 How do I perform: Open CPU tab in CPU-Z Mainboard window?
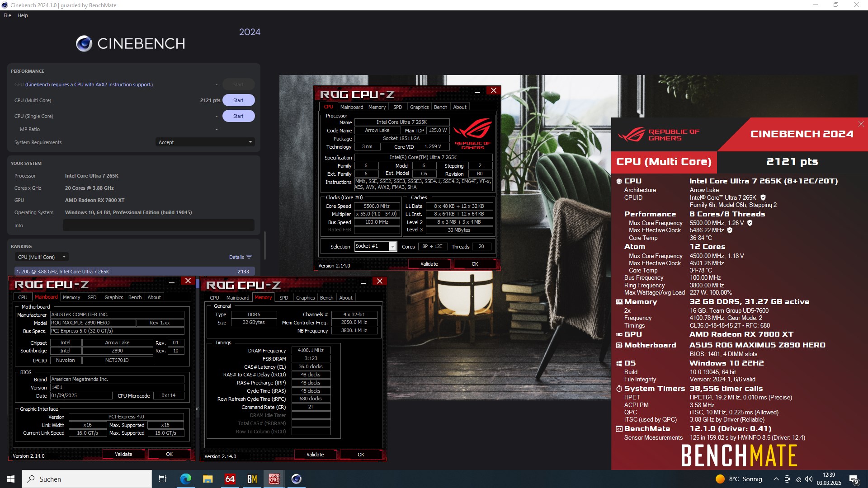tap(23, 297)
